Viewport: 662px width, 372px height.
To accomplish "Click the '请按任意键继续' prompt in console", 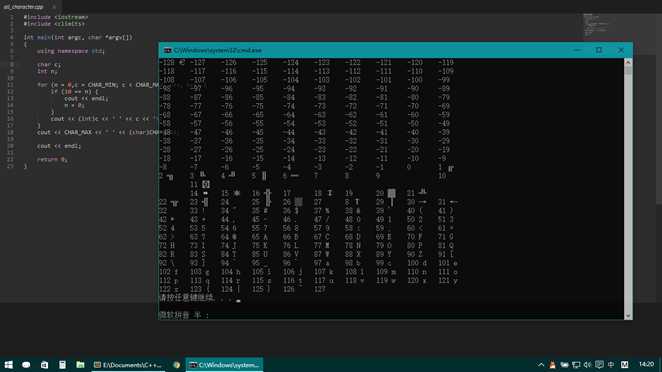I will click(186, 298).
